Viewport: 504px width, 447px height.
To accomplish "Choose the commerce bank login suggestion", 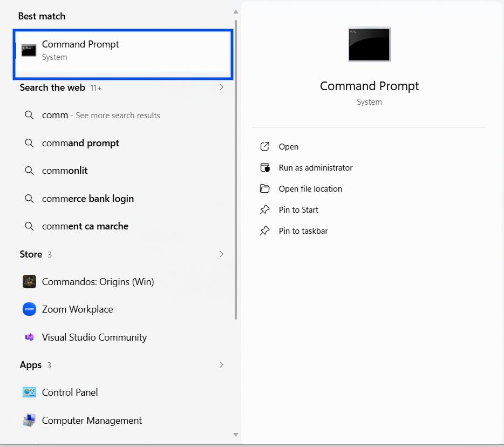I will click(x=87, y=199).
